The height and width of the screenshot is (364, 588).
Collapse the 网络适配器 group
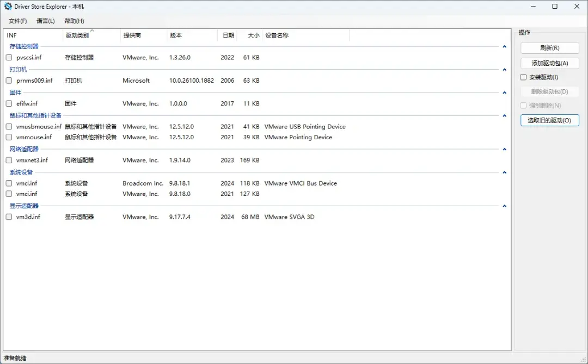[504, 149]
